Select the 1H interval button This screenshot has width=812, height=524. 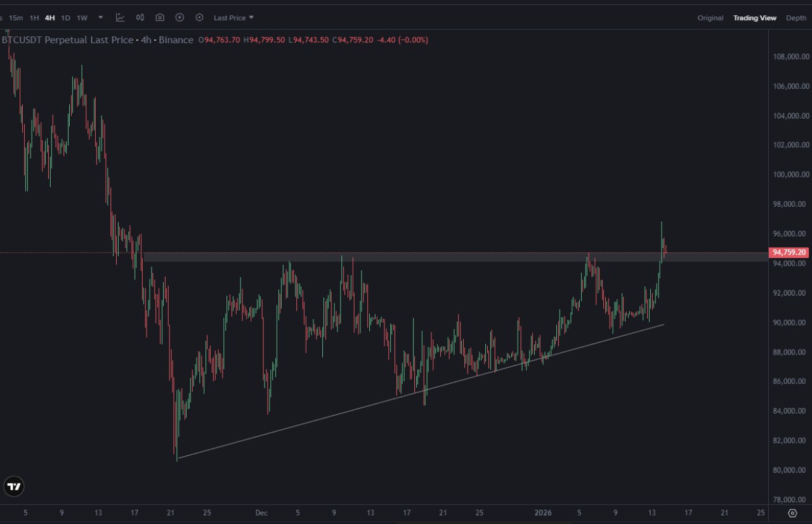coord(34,17)
